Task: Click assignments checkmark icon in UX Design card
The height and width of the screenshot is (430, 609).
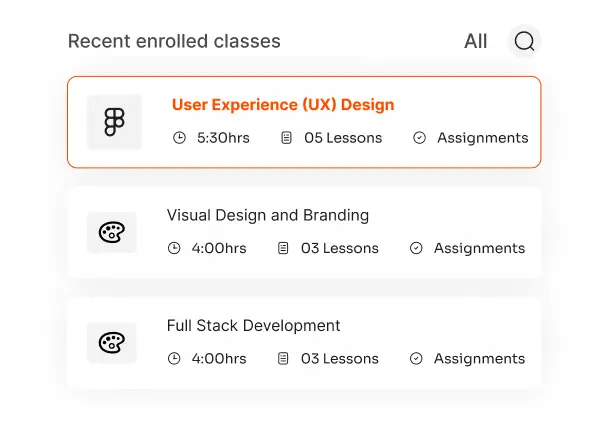Action: point(420,138)
